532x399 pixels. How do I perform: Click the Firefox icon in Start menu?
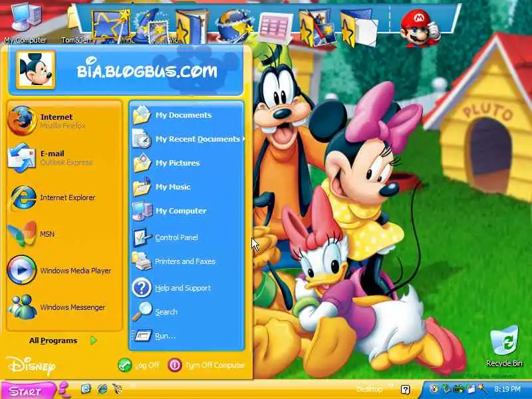(22, 121)
